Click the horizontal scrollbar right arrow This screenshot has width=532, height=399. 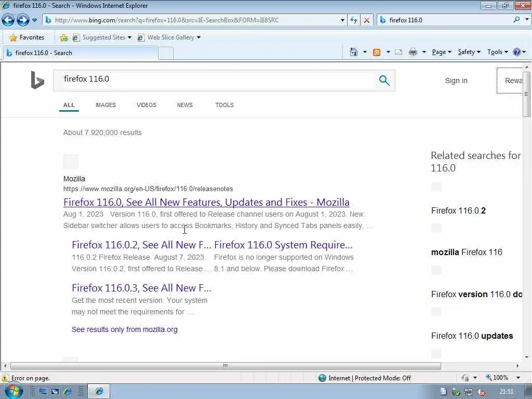(517, 366)
